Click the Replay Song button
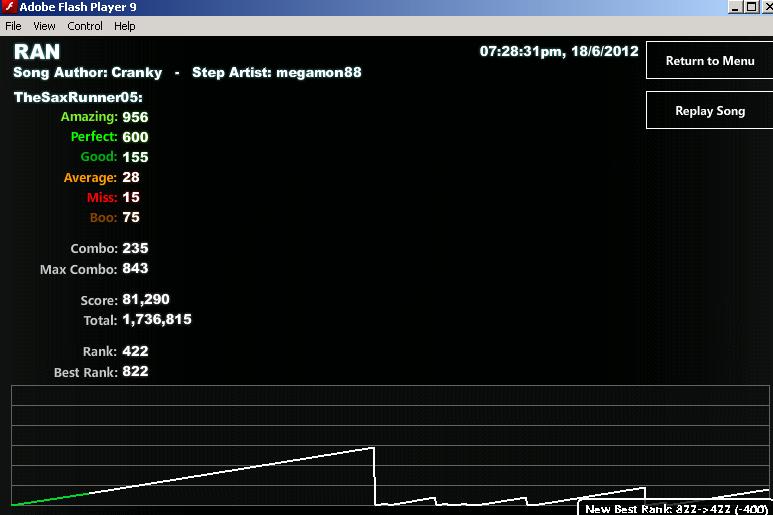The height and width of the screenshot is (515, 773). (710, 110)
